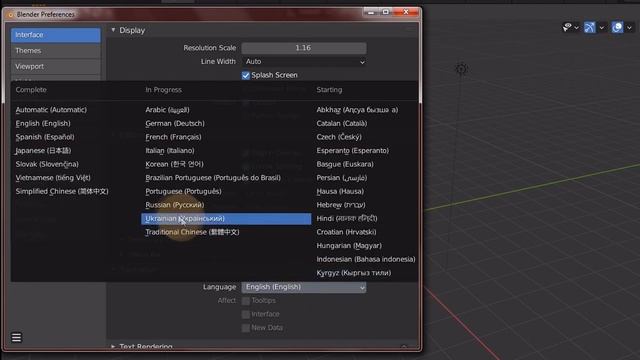Choose Brazilian Portuguese language
Viewport: 640px width, 360px height.
[213, 178]
